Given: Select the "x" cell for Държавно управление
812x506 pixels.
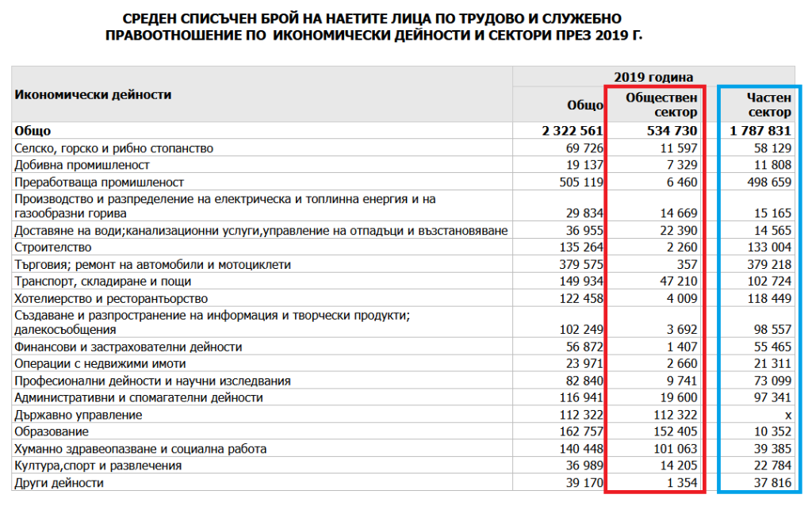Looking at the screenshot, I should pos(786,414).
